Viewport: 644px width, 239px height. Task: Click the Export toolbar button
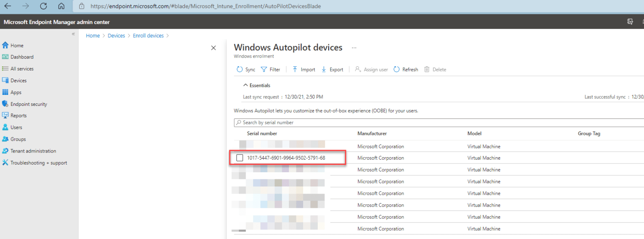[x=332, y=69]
